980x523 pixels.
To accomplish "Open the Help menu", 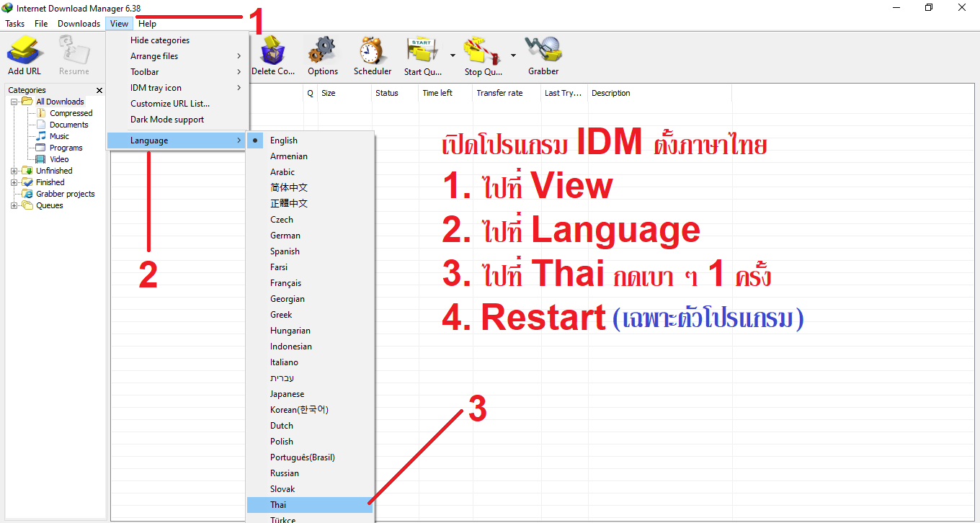I will [147, 24].
